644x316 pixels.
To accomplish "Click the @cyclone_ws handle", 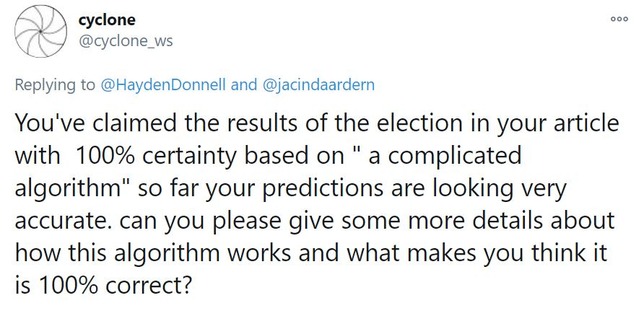I will [x=125, y=40].
